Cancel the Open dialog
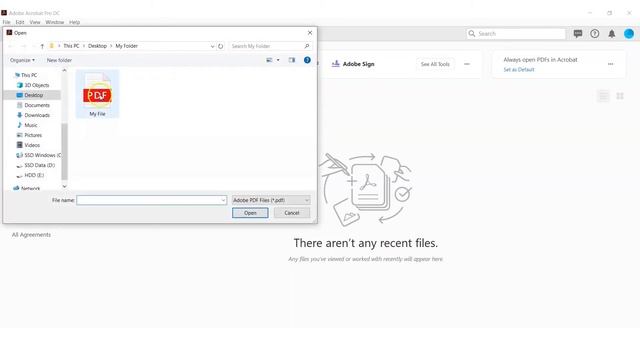 pos(291,213)
